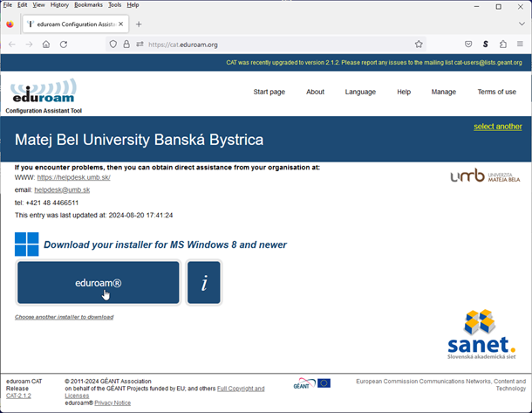Bookmark this page with the star
This screenshot has width=532, height=413.
tap(419, 45)
